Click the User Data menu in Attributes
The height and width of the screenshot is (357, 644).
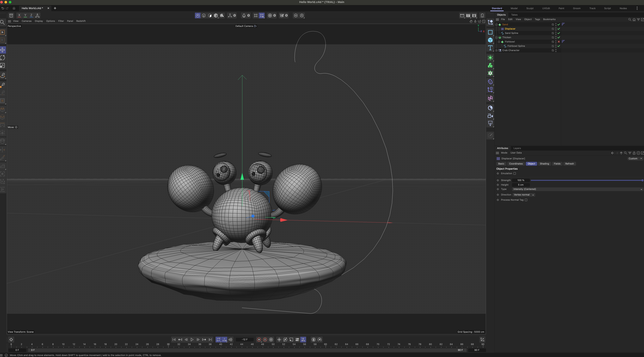(516, 153)
